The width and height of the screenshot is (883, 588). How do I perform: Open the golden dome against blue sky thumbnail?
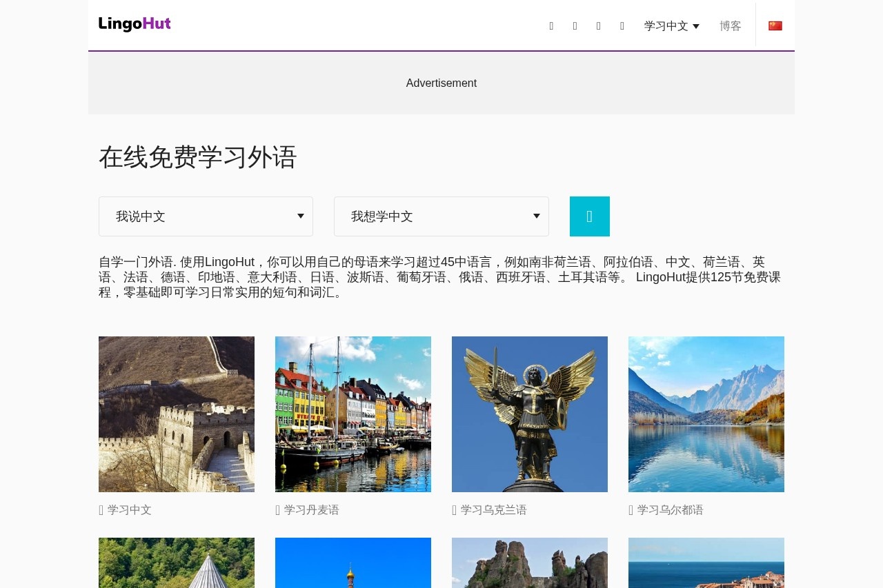point(353,562)
